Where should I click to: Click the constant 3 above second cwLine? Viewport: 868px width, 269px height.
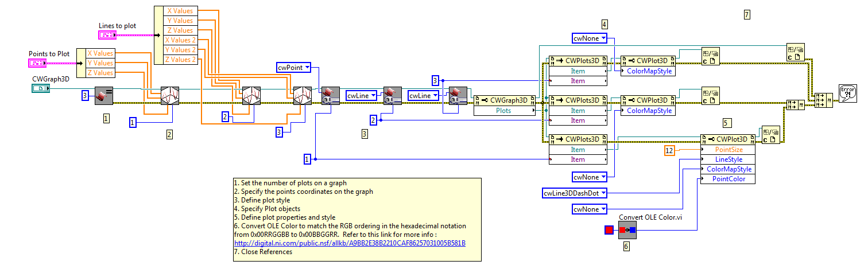click(435, 80)
